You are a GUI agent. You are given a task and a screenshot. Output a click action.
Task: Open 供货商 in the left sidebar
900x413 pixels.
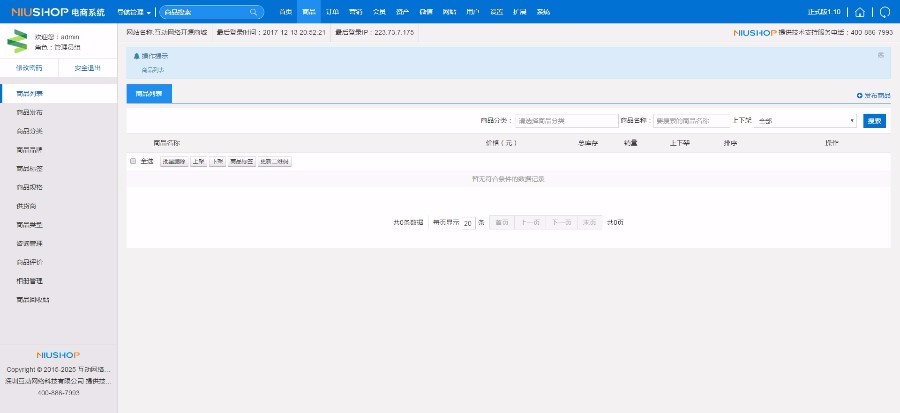point(59,206)
